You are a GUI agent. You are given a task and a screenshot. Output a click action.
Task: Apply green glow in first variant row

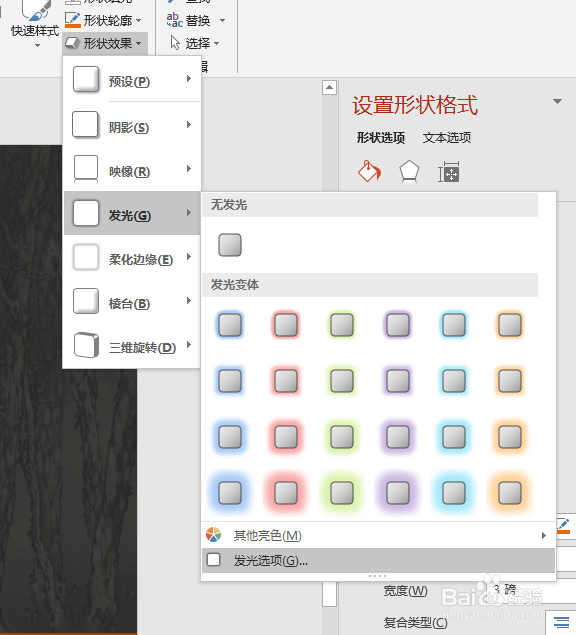tap(342, 325)
